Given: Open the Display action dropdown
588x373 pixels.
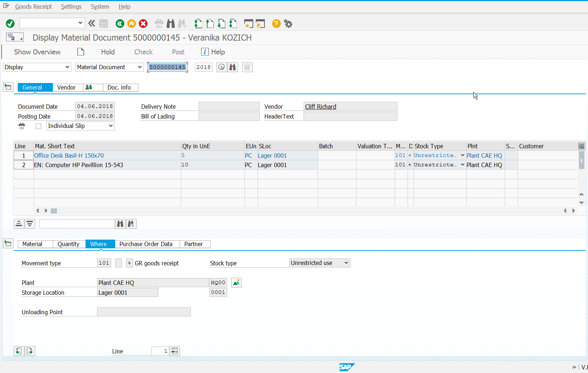Looking at the screenshot, I should (37, 67).
